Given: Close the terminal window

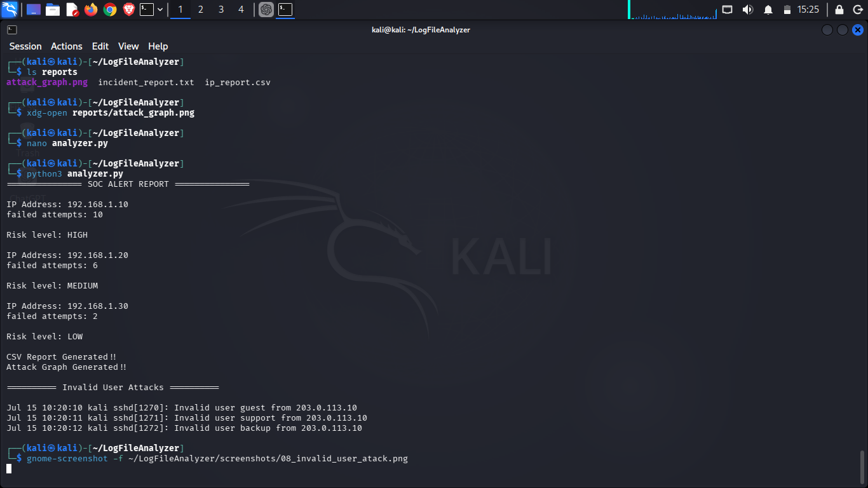Looking at the screenshot, I should tap(858, 30).
